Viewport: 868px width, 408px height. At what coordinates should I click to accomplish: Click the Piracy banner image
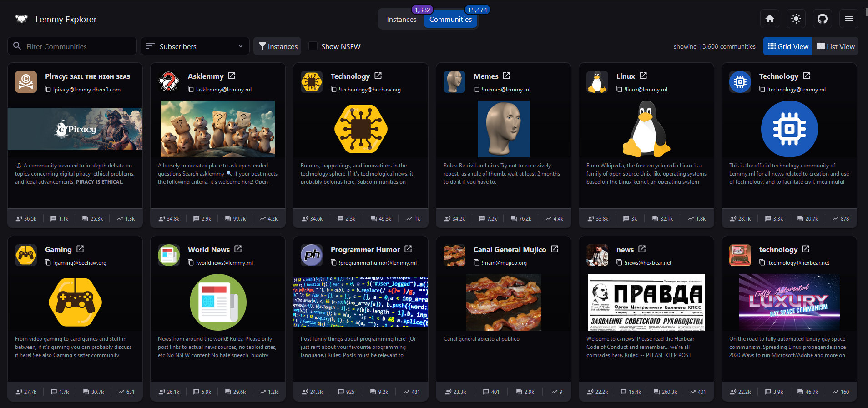[75, 129]
